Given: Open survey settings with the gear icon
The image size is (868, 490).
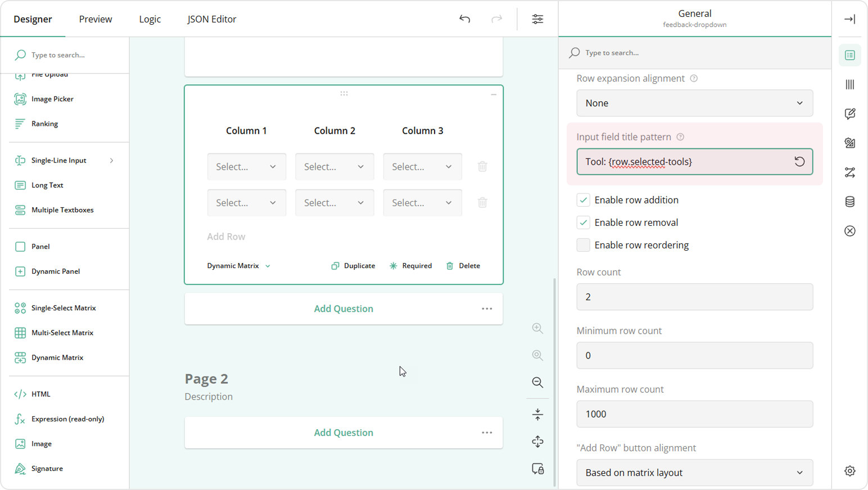Looking at the screenshot, I should click(850, 471).
